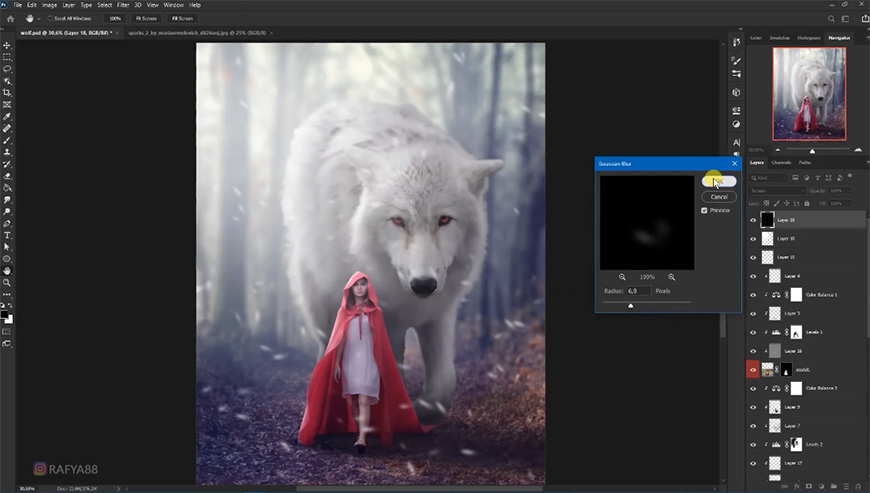Click the Delete layer trash icon
The image size is (870, 493).
(858, 486)
